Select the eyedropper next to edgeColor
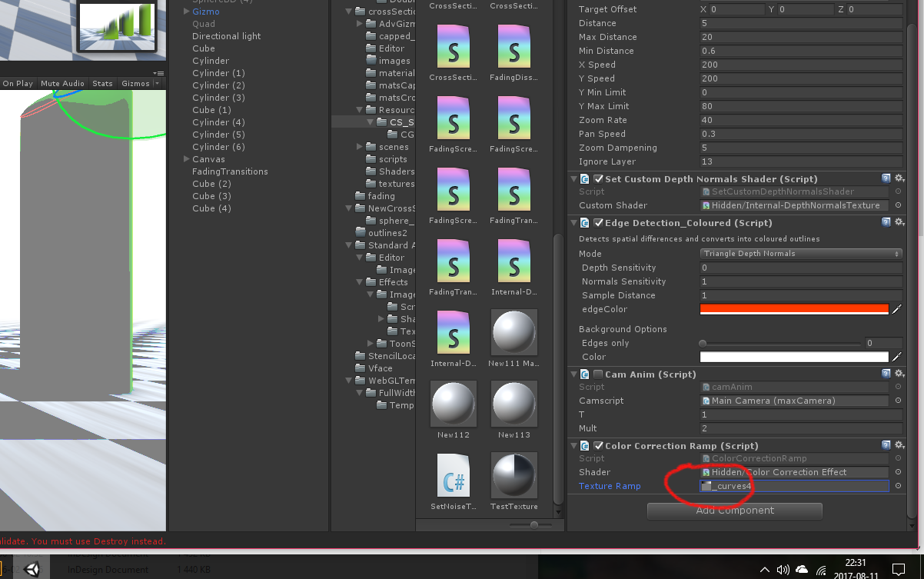The image size is (924, 579). [898, 309]
